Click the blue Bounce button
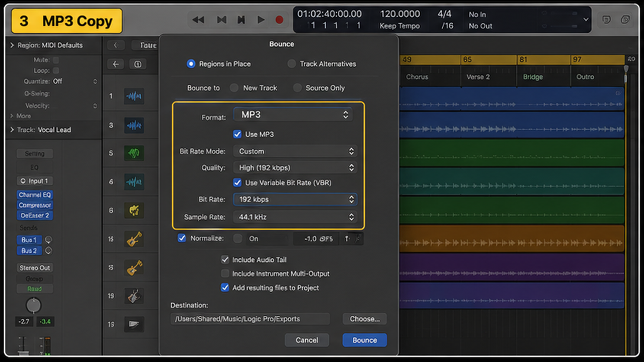This screenshot has width=644, height=362. (365, 340)
